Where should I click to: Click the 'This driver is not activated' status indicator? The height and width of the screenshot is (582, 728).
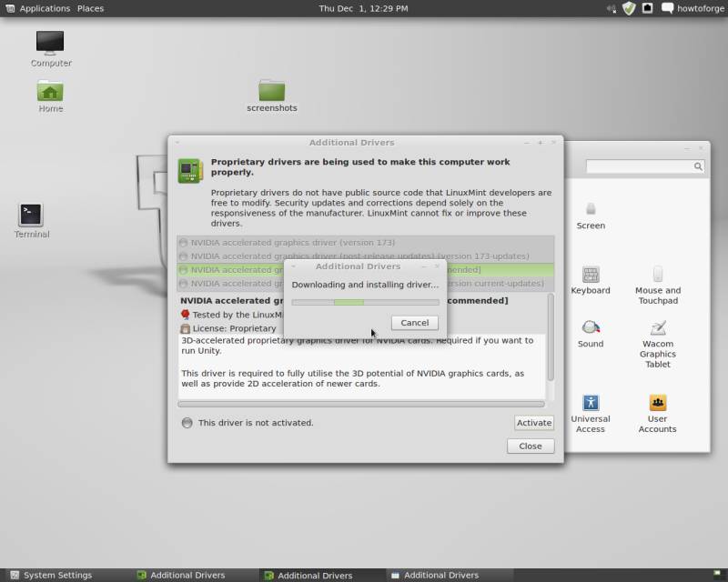point(187,423)
